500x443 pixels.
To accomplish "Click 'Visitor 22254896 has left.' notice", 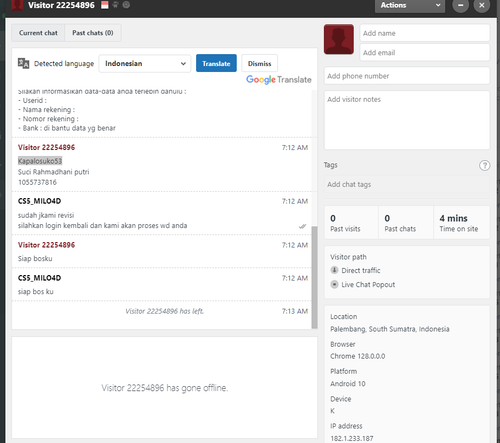I will tap(164, 311).
